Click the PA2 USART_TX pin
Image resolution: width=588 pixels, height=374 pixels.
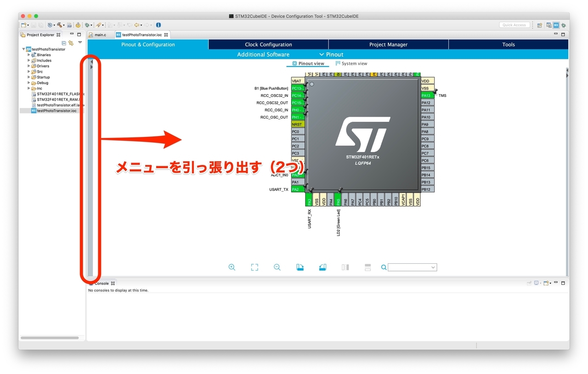pyautogui.click(x=298, y=189)
